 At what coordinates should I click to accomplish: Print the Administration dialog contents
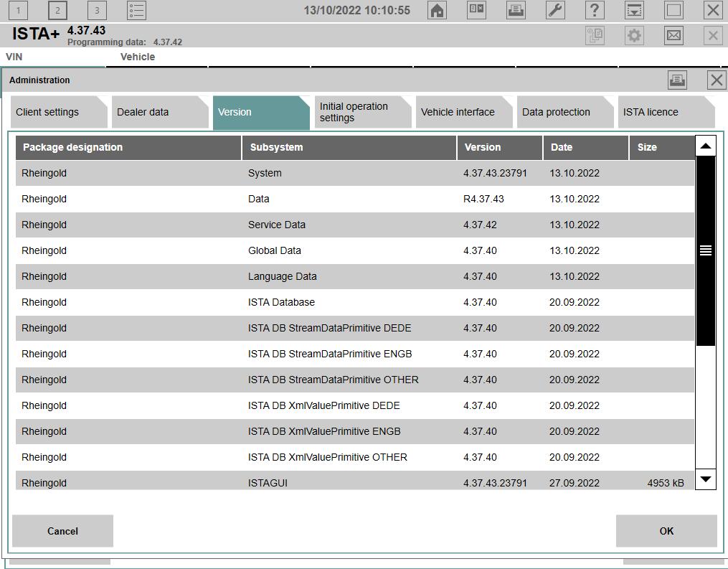tap(677, 80)
